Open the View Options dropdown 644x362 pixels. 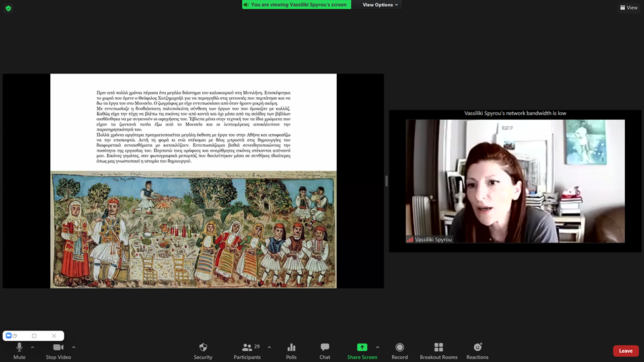tap(380, 5)
